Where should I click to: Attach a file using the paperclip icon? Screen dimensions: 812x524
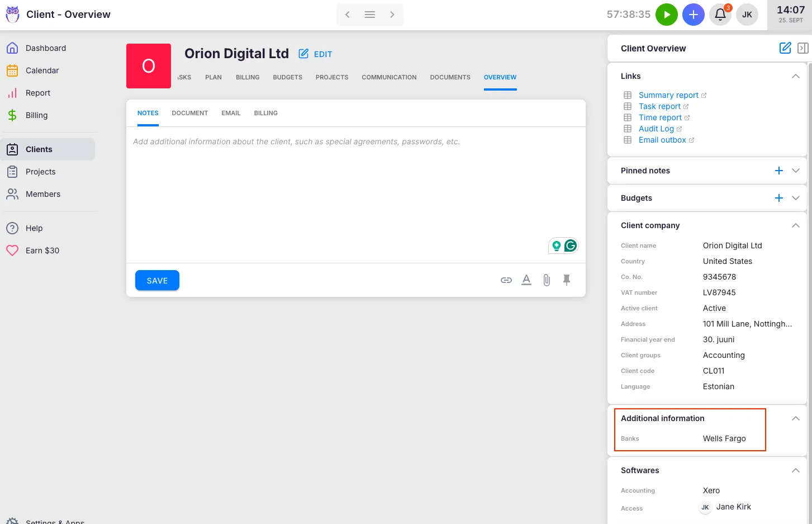(546, 280)
